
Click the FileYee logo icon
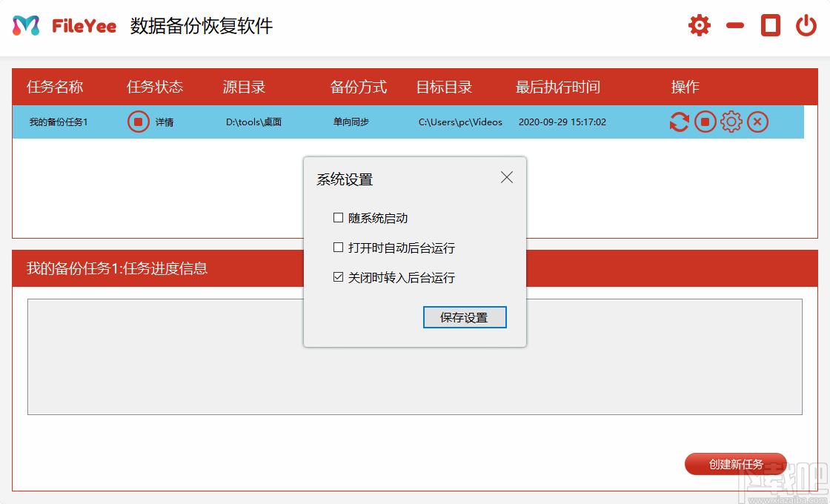click(26, 25)
